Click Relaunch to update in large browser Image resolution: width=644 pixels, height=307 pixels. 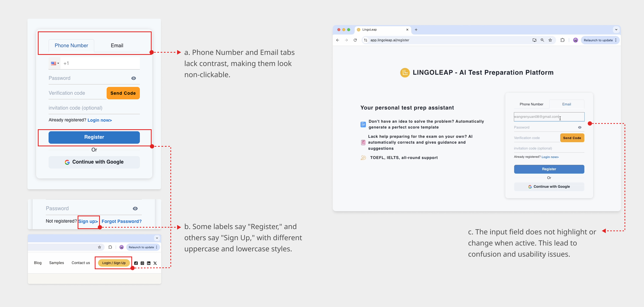pos(600,40)
